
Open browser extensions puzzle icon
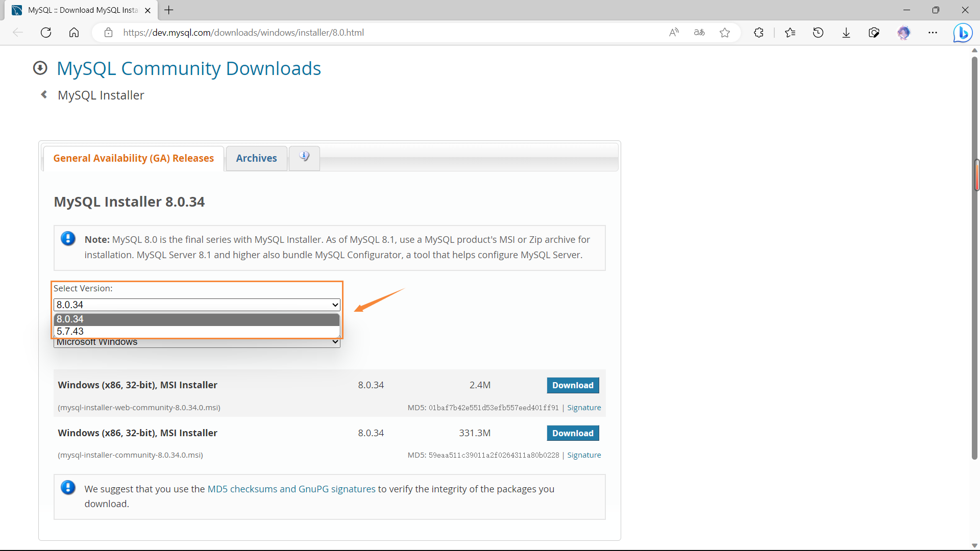(x=758, y=33)
